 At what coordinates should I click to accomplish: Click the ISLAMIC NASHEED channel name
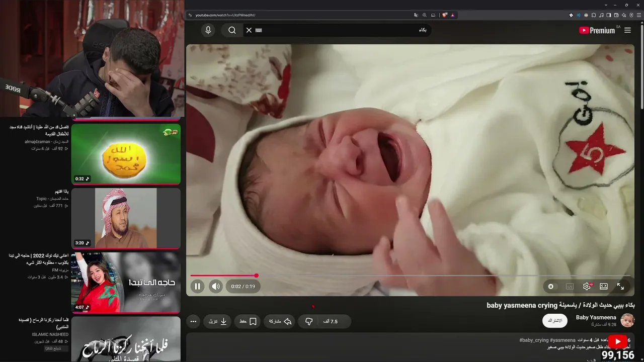(x=50, y=334)
